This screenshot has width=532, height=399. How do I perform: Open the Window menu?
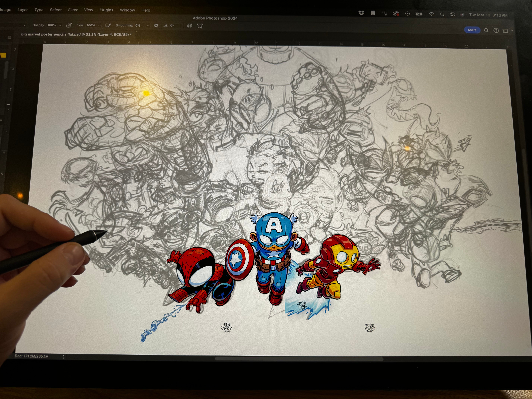[128, 10]
